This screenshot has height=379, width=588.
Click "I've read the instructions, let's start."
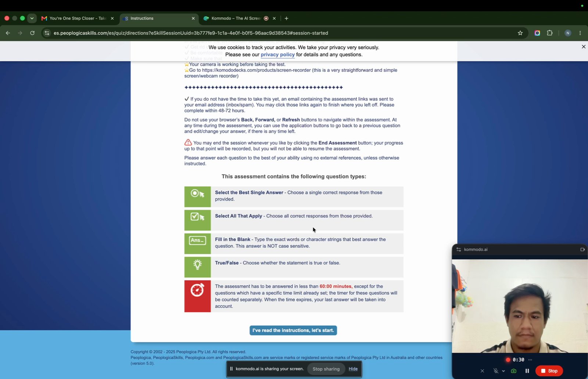(293, 330)
